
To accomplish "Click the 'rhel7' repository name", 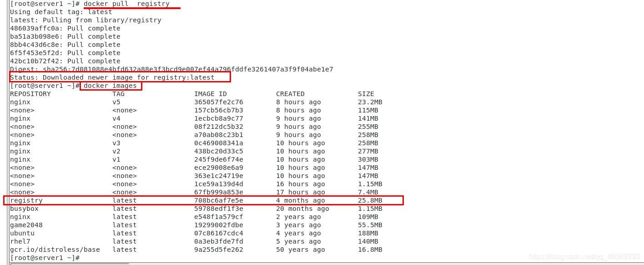I will [20, 241].
